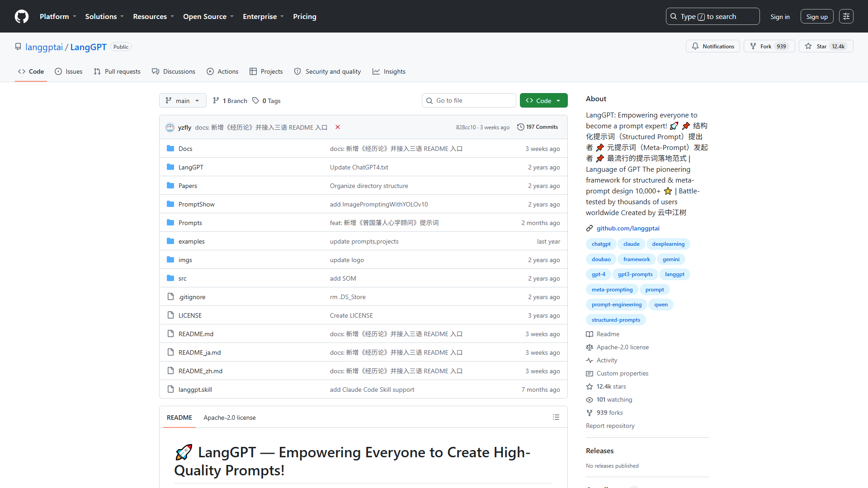Expand the Resources menu
Viewport: 868px width, 488px height.
[153, 16]
